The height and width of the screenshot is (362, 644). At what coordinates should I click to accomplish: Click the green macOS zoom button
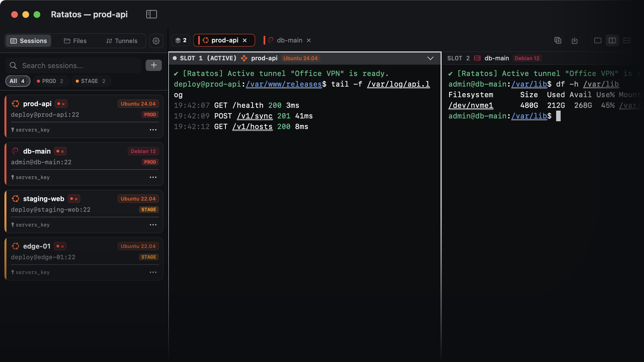point(37,15)
